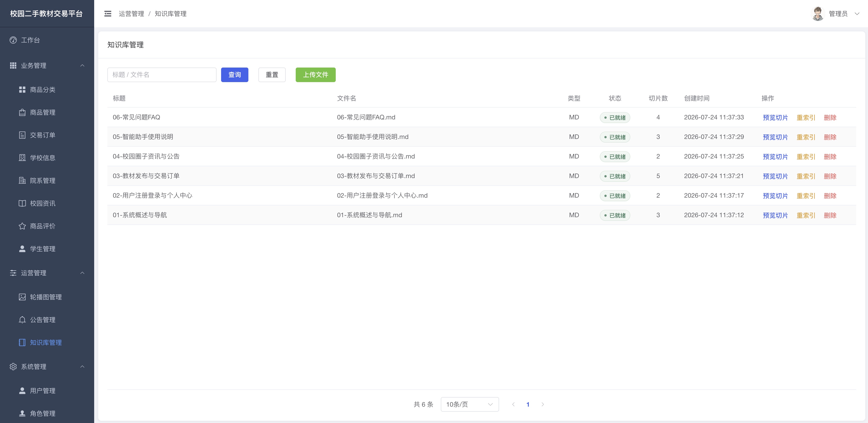Select page number 1
This screenshot has width=868, height=423.
coord(528,405)
